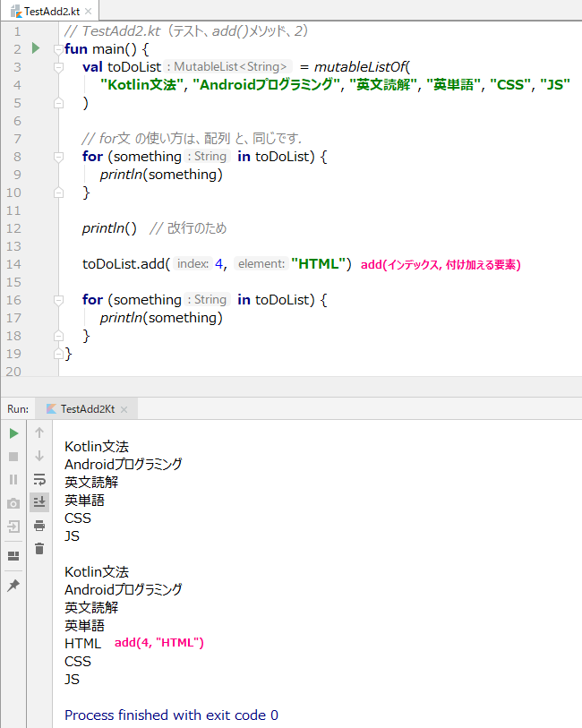Rerun TestAdd2Kt with the green play button
582x728 pixels.
[14, 433]
